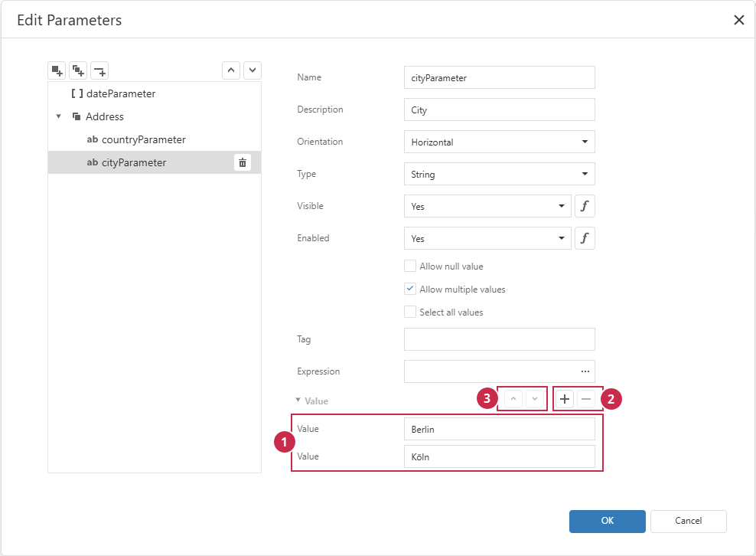Image resolution: width=756 pixels, height=556 pixels.
Task: Click the Add Group icon
Action: (x=78, y=71)
